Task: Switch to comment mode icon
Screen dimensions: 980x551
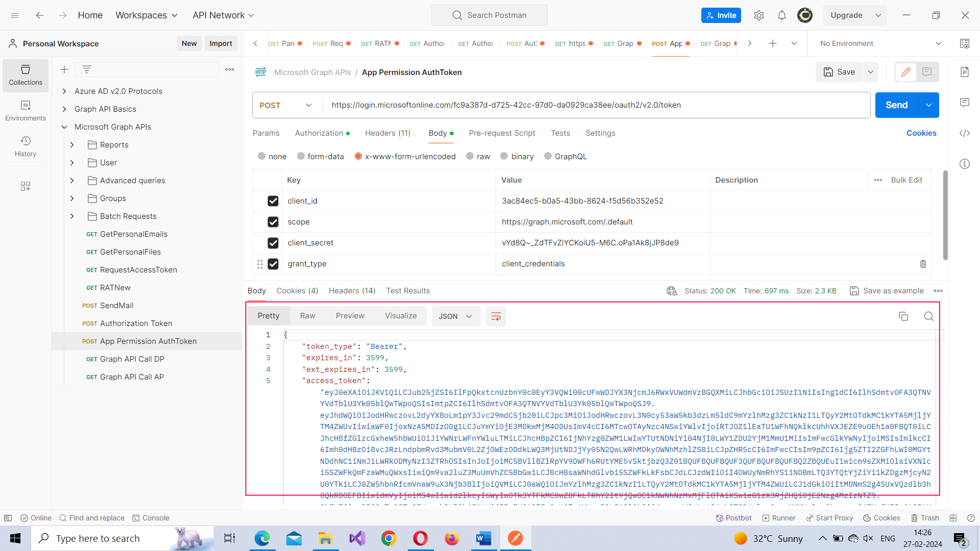Action: click(x=927, y=72)
